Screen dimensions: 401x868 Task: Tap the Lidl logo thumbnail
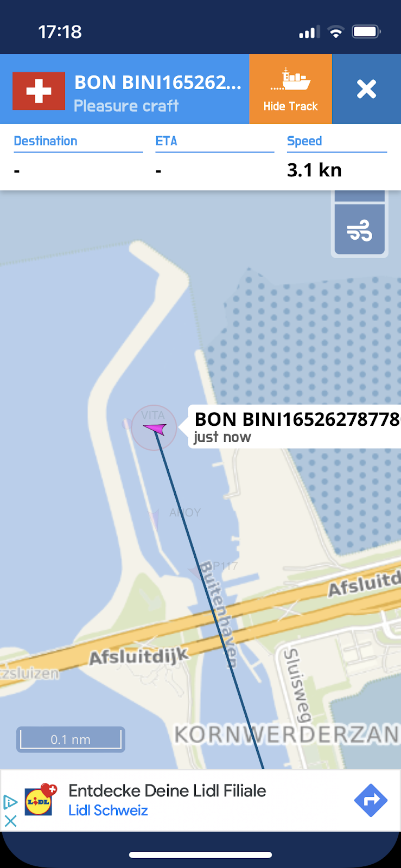coord(41,800)
